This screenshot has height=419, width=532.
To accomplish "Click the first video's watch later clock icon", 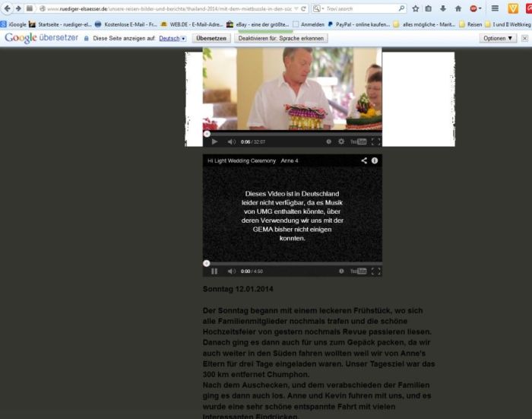I will coord(328,141).
